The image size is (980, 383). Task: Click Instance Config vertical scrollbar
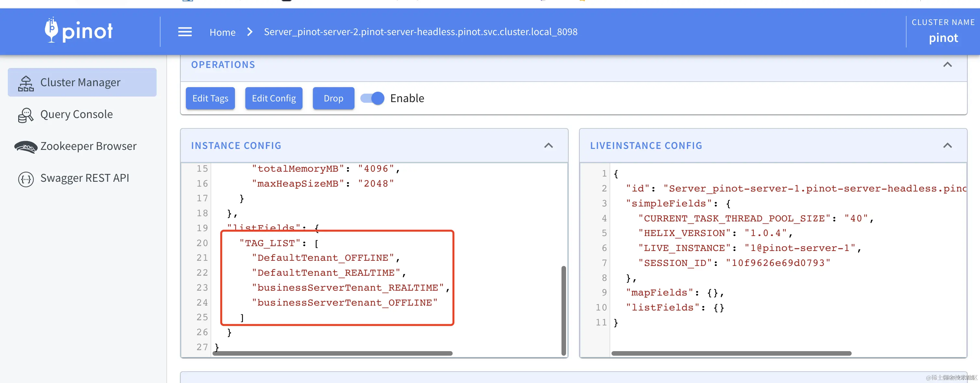click(563, 310)
